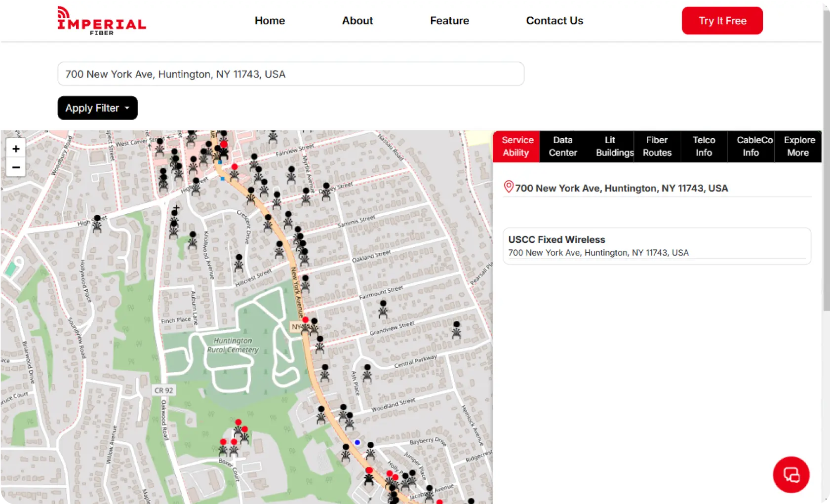
Task: Click the Huntington Rural Cemetery label
Action: click(233, 345)
